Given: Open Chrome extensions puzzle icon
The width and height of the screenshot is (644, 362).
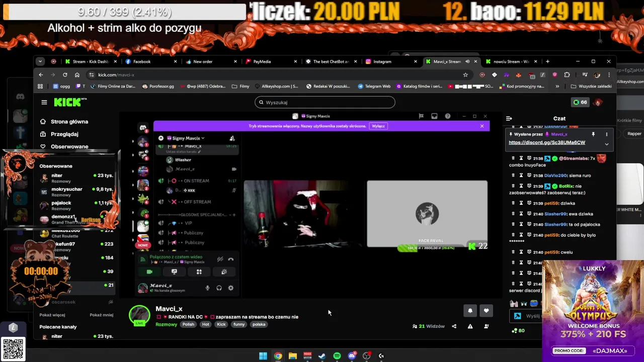Looking at the screenshot, I should 567,75.
